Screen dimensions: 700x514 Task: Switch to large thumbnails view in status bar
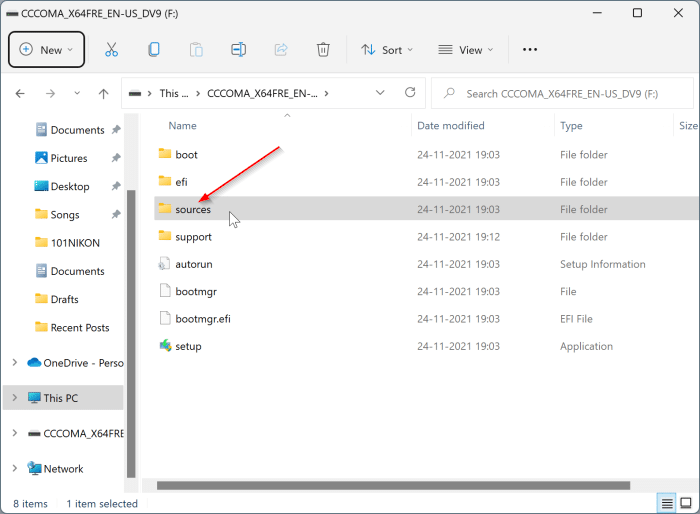click(686, 504)
